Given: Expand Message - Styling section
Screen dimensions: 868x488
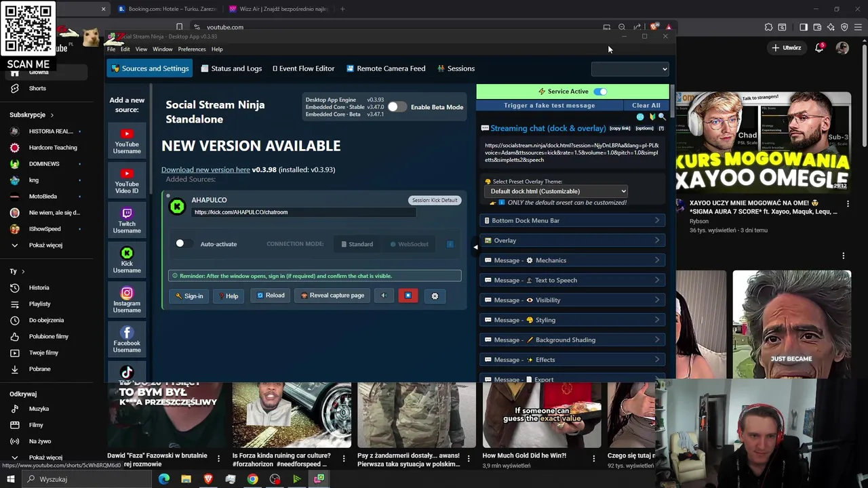Looking at the screenshot, I should 572,320.
